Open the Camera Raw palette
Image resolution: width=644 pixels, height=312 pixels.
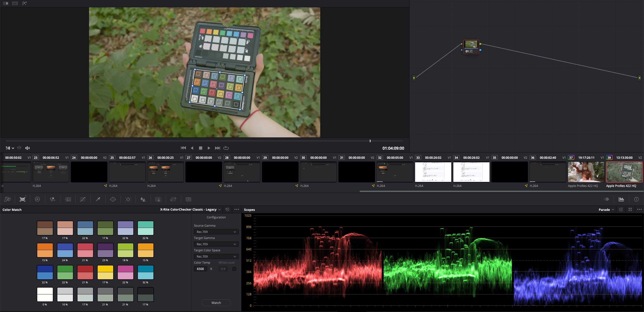pos(8,199)
